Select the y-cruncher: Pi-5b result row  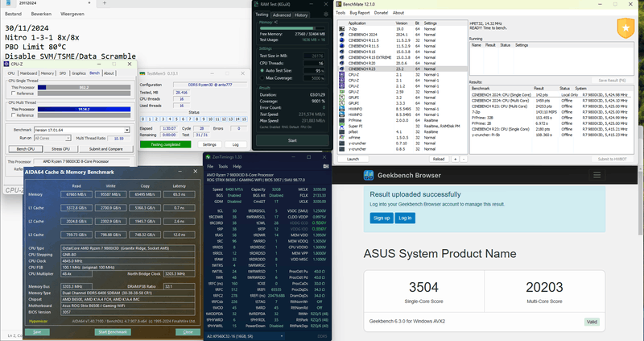(x=551, y=135)
